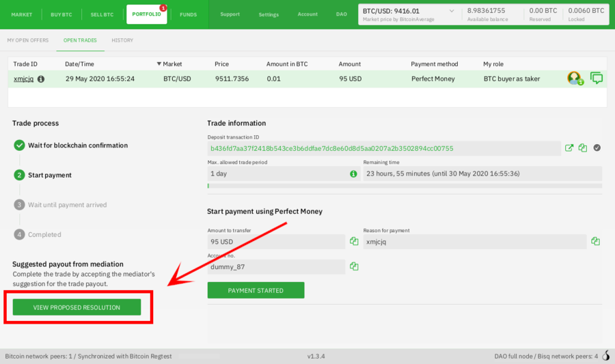Switch to the History tab
The image size is (615, 364).
coord(122,40)
